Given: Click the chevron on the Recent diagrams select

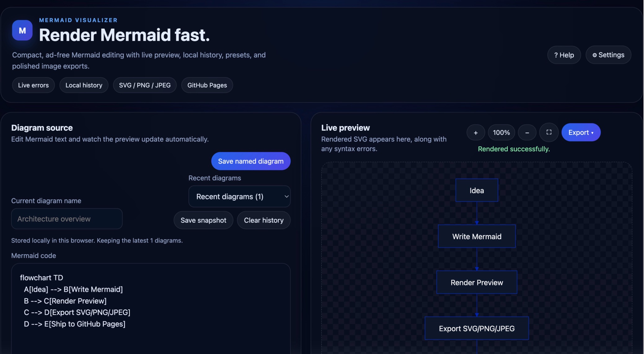Looking at the screenshot, I should [x=286, y=196].
